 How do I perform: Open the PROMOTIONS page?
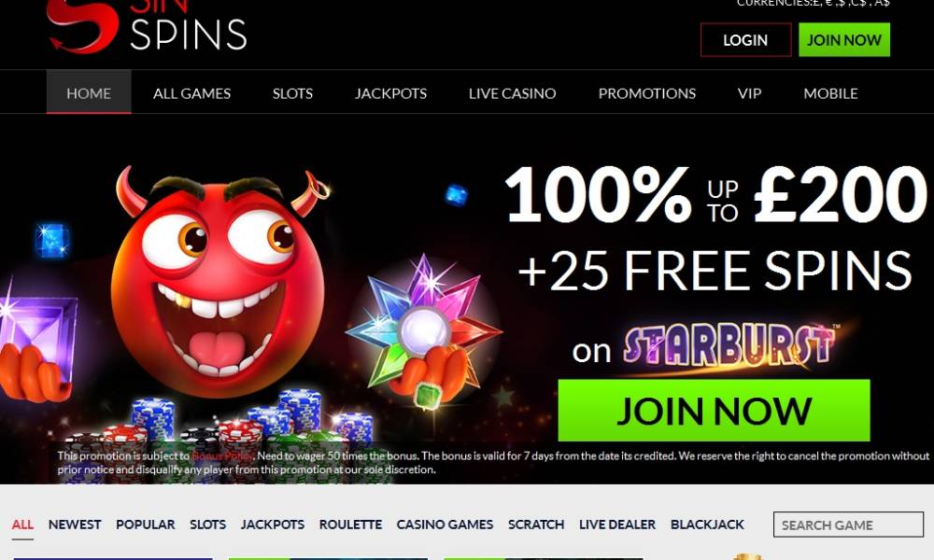pyautogui.click(x=647, y=93)
